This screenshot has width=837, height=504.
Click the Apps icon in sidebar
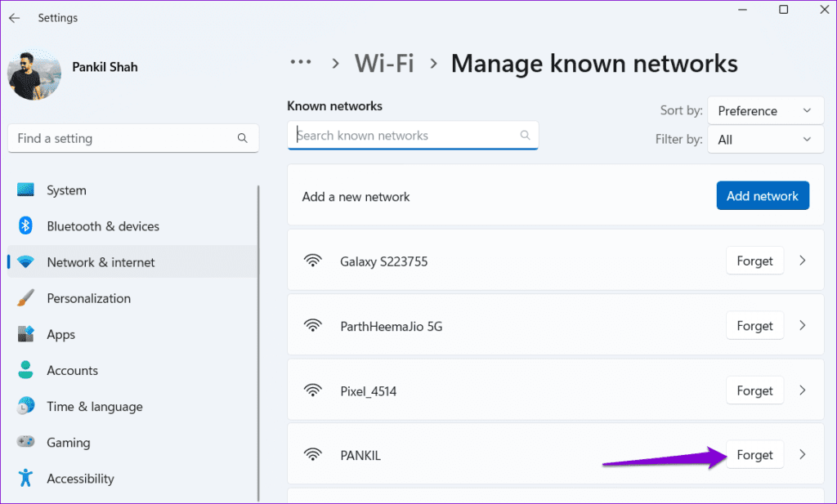tap(25, 334)
